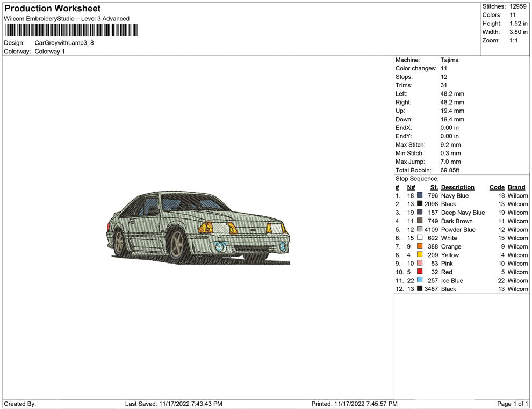Select the Ice Blue color swatch
This screenshot has width=532, height=409.
[x=420, y=280]
